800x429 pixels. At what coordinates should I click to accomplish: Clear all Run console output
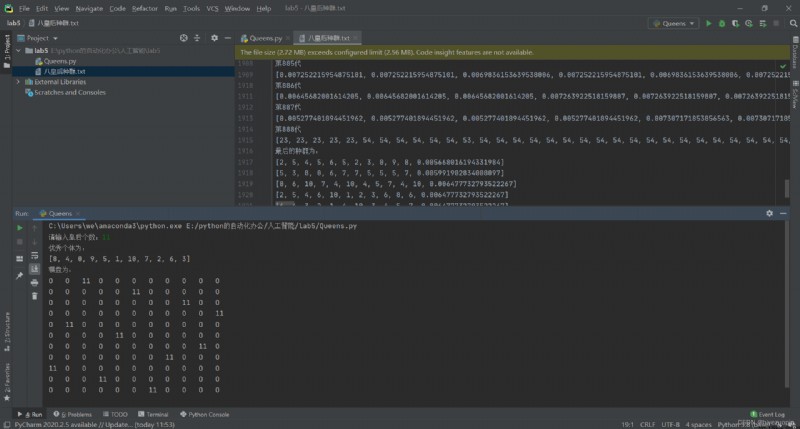(35, 296)
